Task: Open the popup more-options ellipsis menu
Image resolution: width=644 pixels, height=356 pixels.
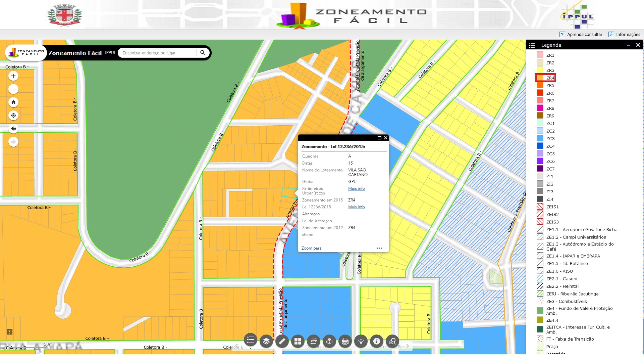Action: (x=379, y=248)
